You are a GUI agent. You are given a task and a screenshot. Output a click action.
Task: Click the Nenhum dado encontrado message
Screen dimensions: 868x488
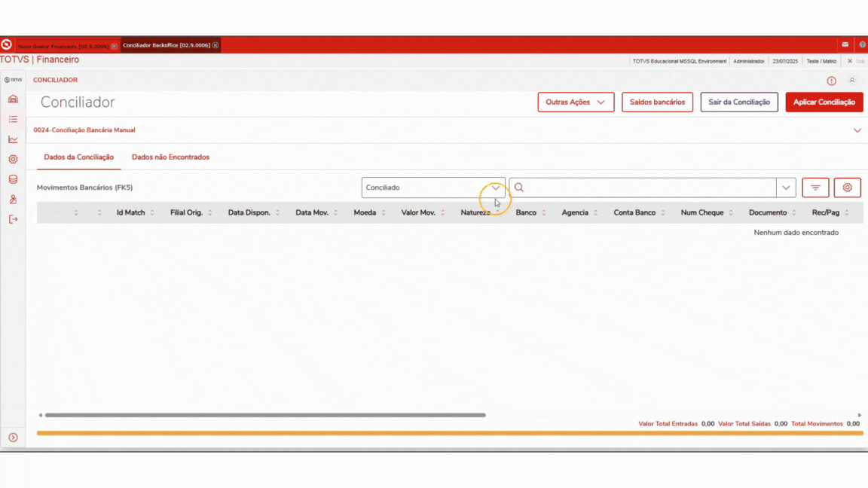click(x=796, y=233)
